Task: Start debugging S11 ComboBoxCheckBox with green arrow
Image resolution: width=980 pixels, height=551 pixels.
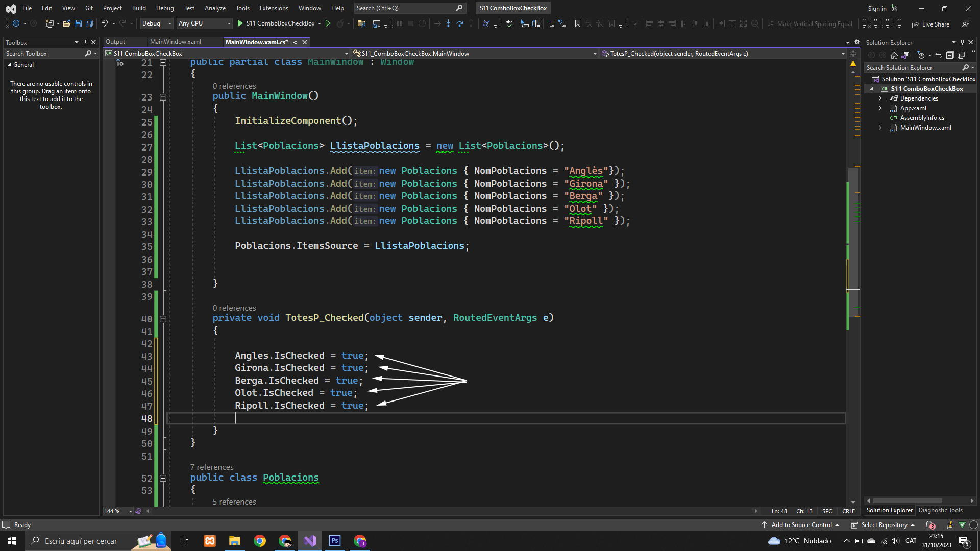Action: [240, 23]
